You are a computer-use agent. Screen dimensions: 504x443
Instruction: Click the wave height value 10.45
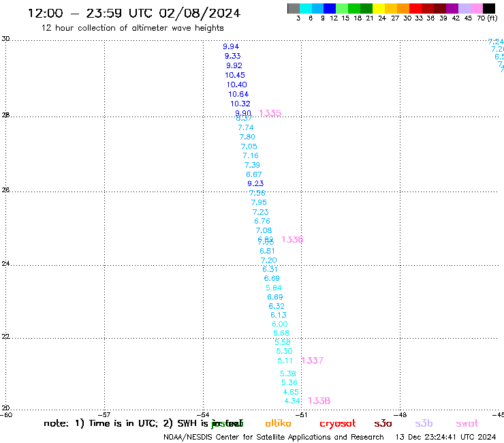(235, 75)
